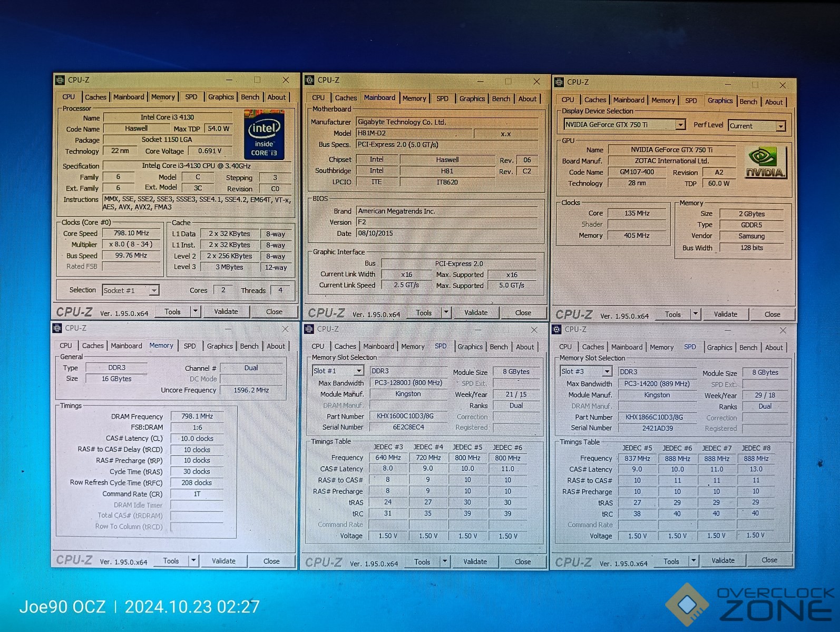Expand the Tools arrow in the Graphics tab window
This screenshot has width=840, height=632.
[x=696, y=314]
